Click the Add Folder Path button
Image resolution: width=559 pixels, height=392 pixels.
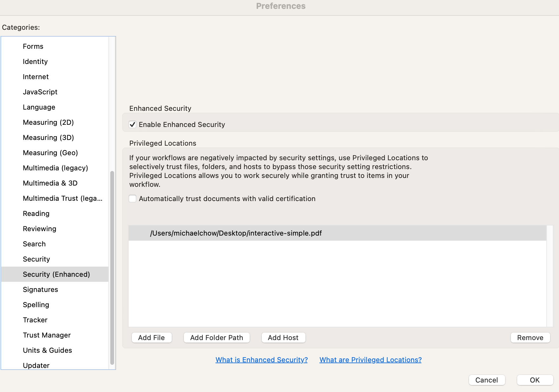pos(216,338)
